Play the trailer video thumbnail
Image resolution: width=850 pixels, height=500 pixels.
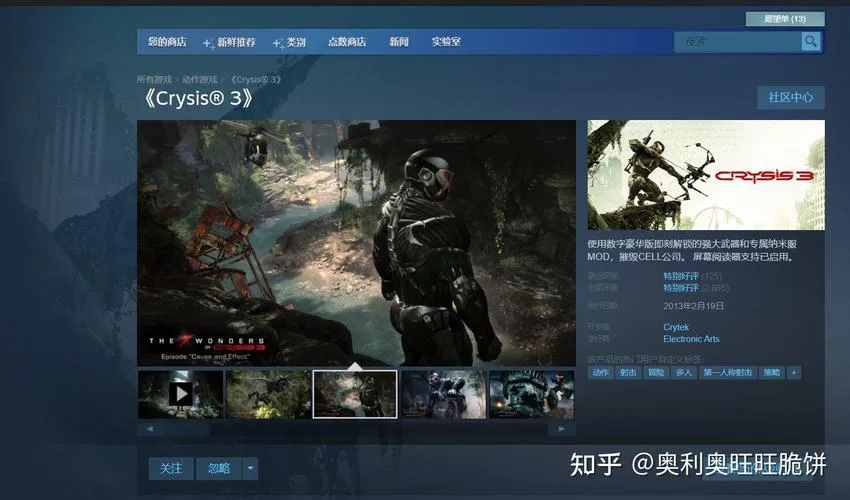[181, 394]
